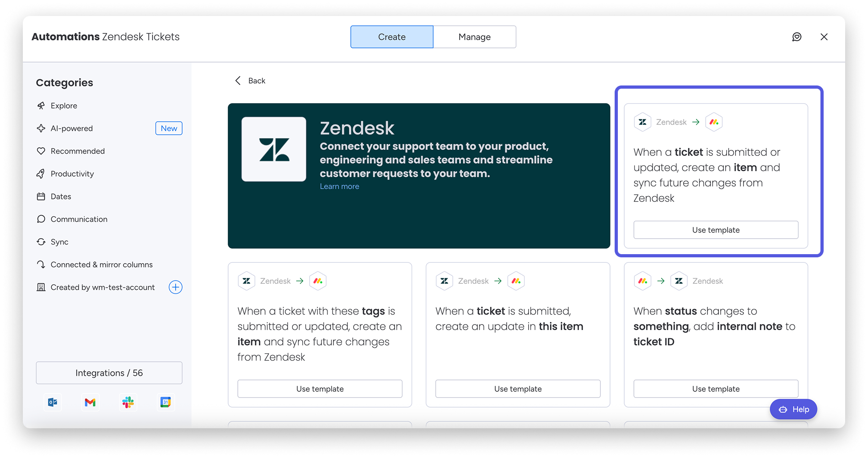
Task: Open the Integrations / 56 button
Action: [109, 373]
